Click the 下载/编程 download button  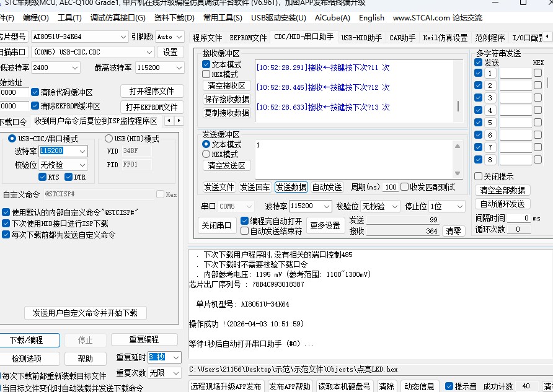point(30,340)
